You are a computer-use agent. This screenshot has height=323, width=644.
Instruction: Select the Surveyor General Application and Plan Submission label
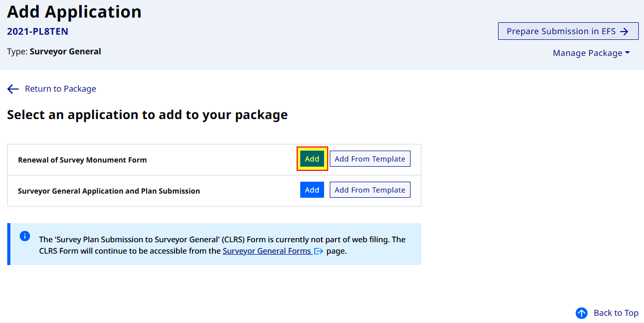109,191
